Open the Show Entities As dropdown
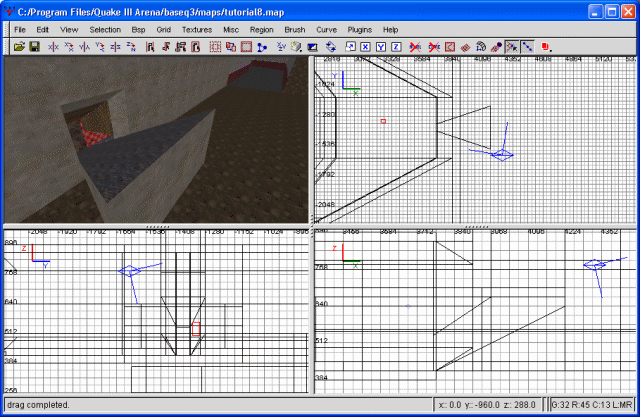This screenshot has height=417, width=640. [x=546, y=47]
